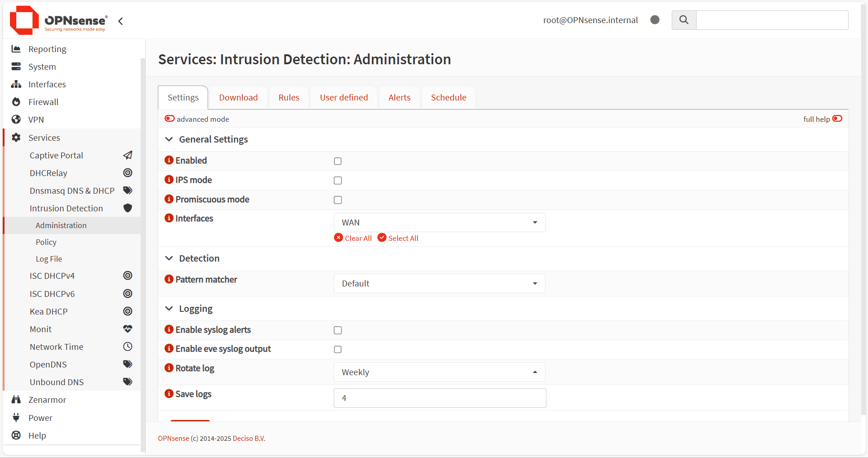Enable Promiscuous mode checkbox

click(x=338, y=200)
